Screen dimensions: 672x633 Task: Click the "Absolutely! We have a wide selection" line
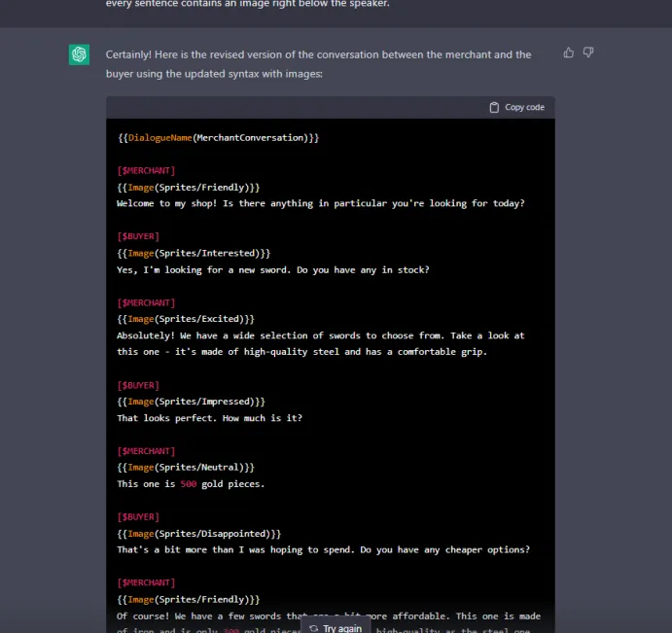coord(321,335)
